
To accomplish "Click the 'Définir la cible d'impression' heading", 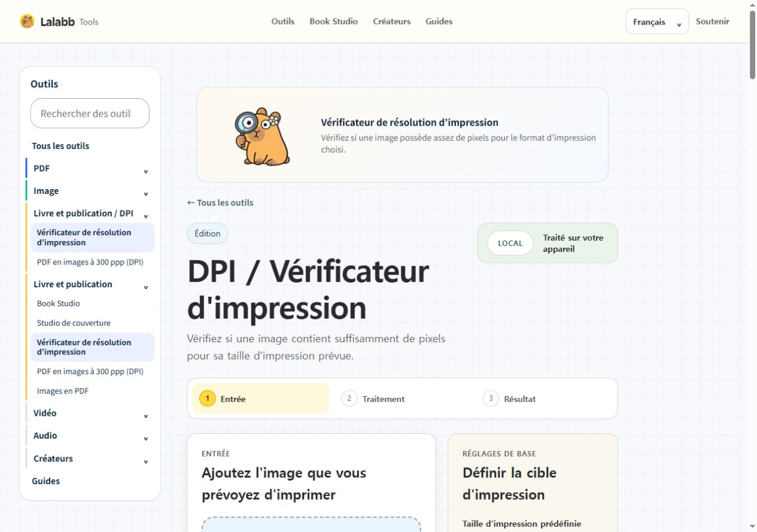I will click(x=509, y=484).
